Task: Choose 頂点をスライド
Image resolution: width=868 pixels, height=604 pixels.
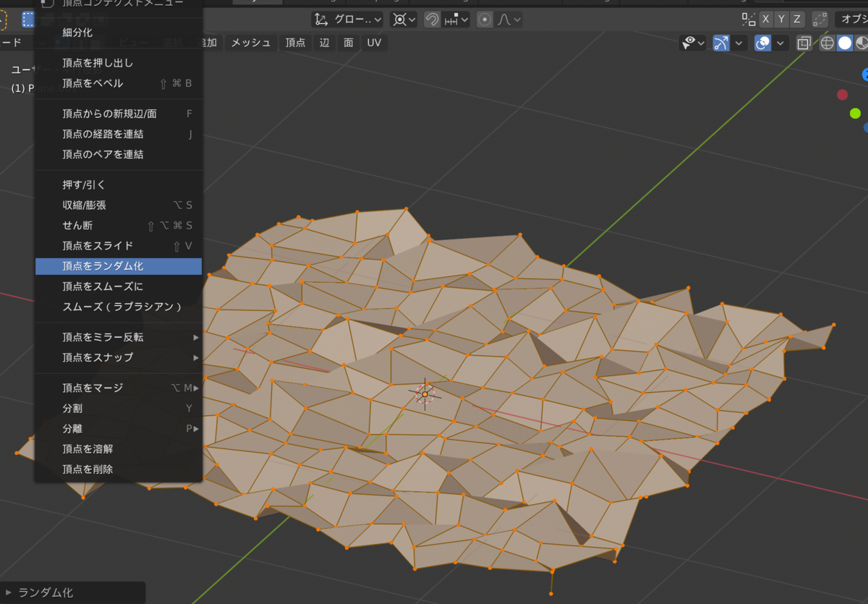Action: click(119, 245)
